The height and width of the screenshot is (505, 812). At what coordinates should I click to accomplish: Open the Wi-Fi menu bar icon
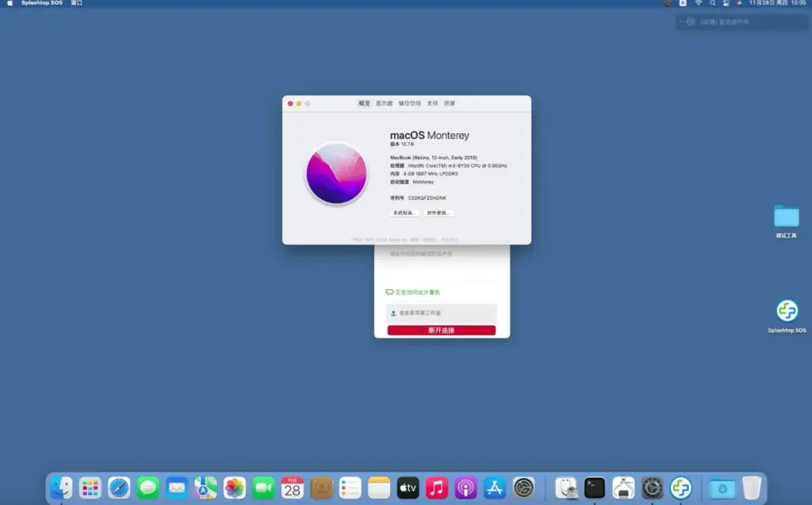coord(698,3)
